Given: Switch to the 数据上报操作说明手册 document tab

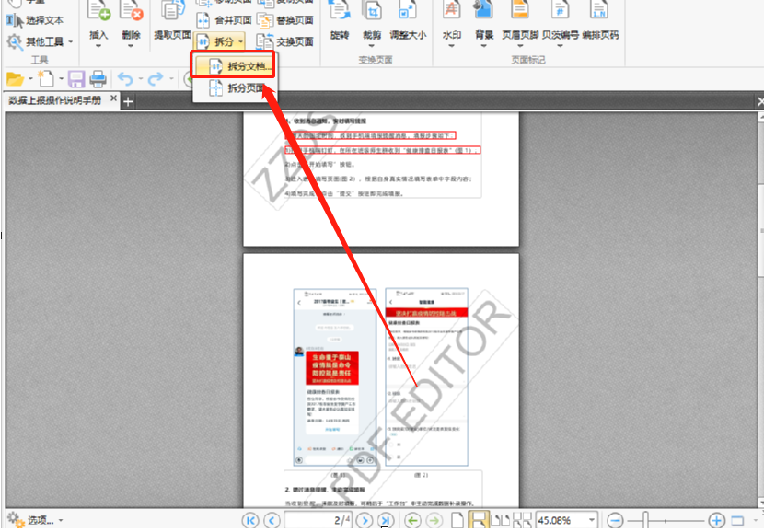Looking at the screenshot, I should tap(54, 100).
